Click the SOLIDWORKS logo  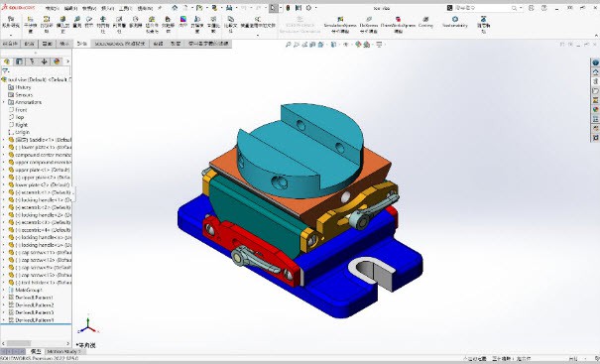[x=19, y=8]
